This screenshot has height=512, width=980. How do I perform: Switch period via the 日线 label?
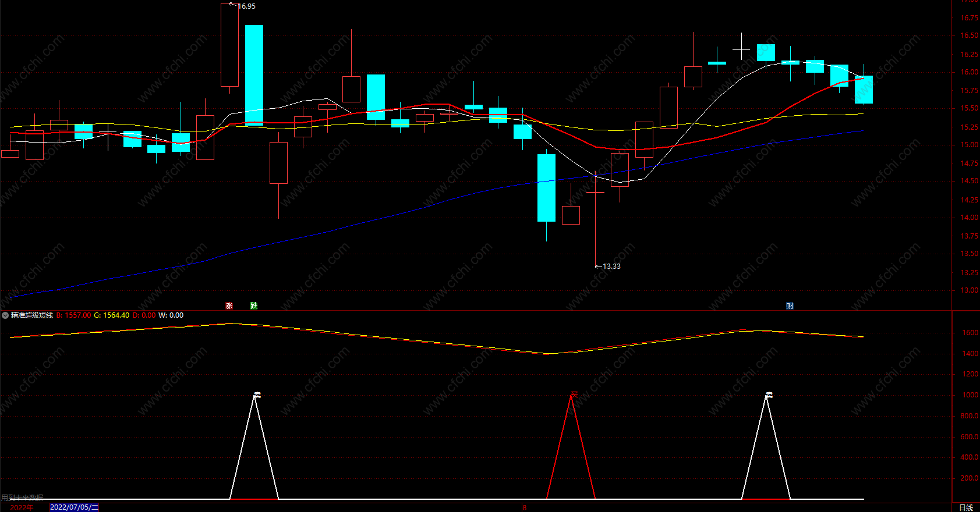[x=966, y=507]
